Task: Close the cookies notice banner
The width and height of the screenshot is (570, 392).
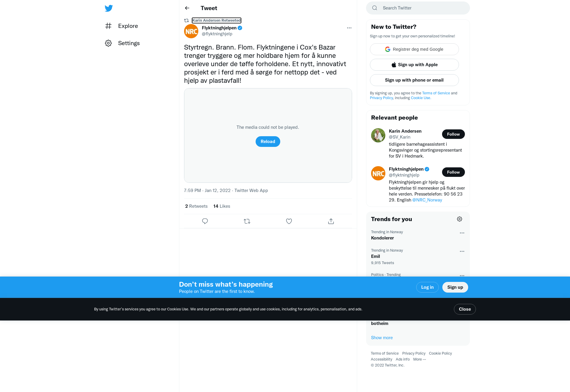Action: click(x=465, y=309)
